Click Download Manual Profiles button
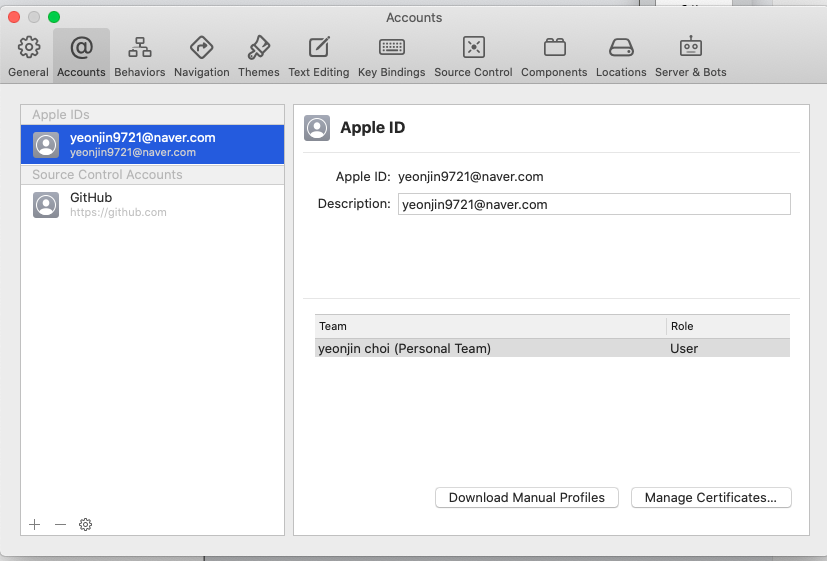The height and width of the screenshot is (561, 827). pos(527,498)
